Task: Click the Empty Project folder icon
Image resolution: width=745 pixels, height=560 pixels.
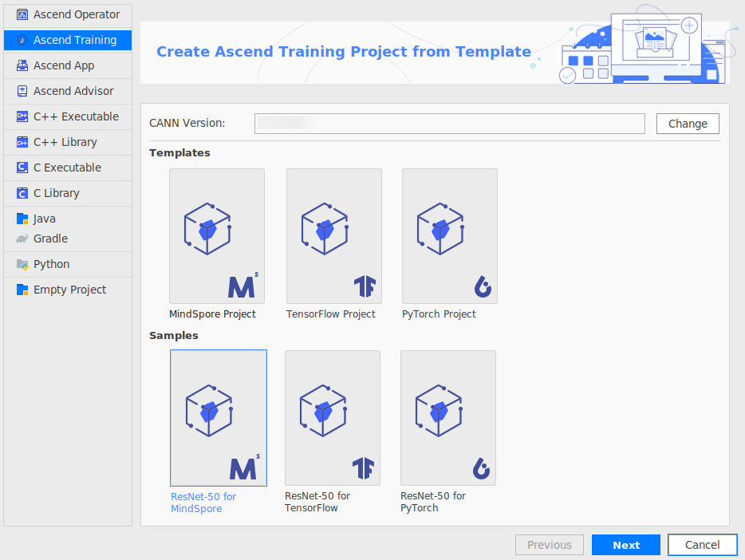Action: tap(22, 290)
